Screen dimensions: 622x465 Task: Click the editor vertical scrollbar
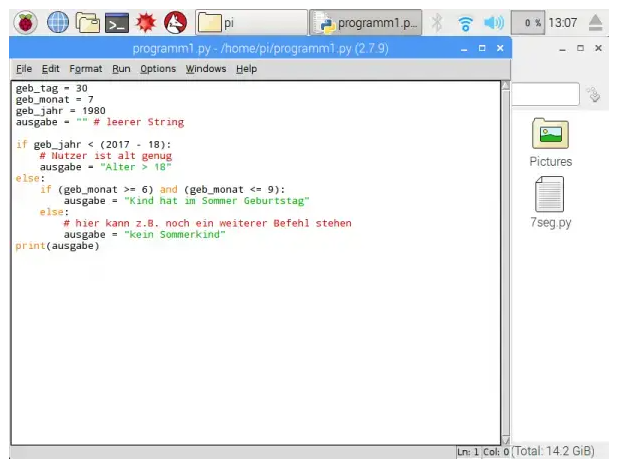point(506,263)
